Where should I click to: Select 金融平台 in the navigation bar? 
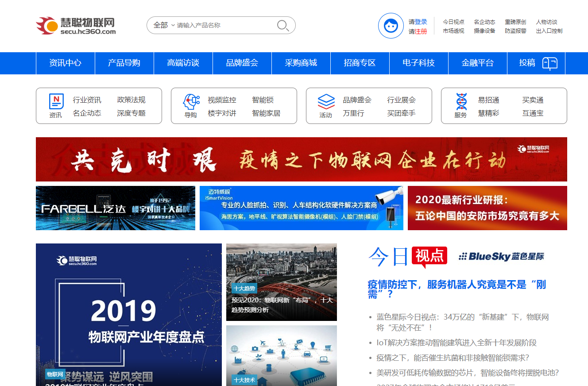pos(478,63)
